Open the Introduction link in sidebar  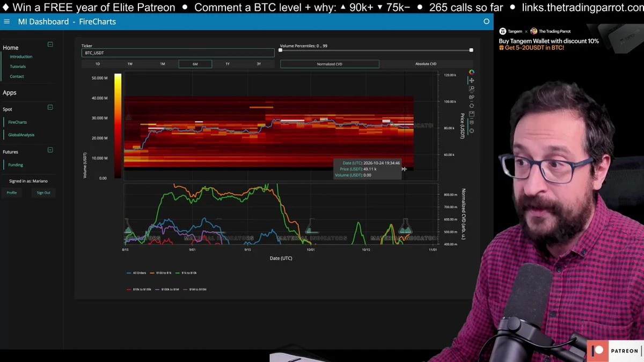21,57
